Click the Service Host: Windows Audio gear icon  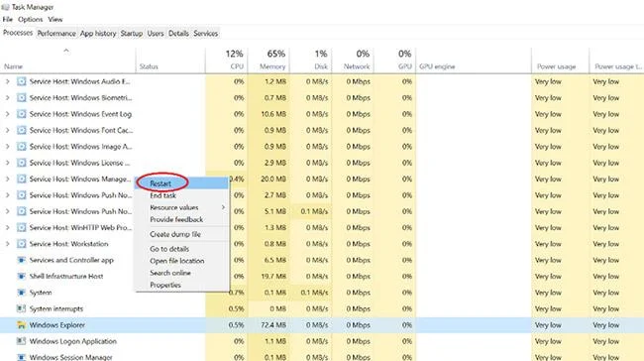pyautogui.click(x=22, y=81)
